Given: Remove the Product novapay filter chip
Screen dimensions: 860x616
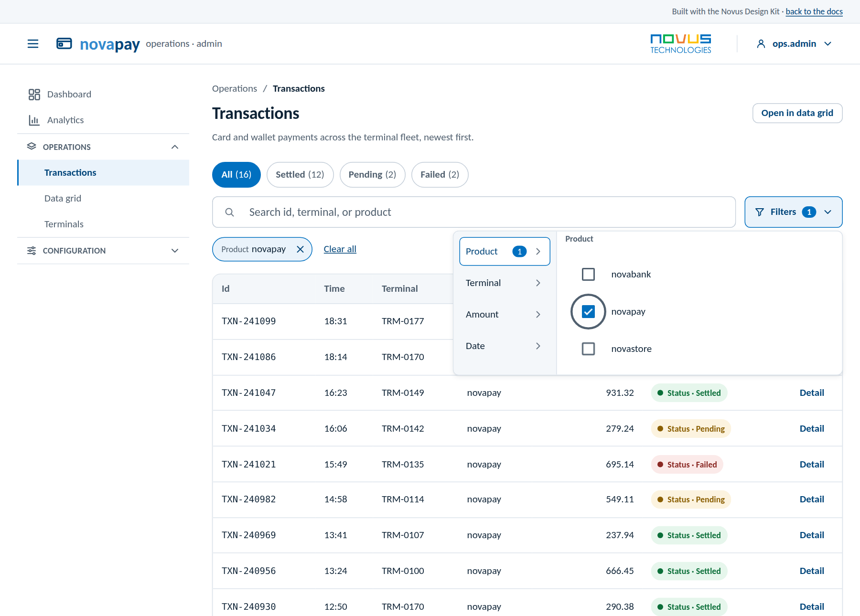Looking at the screenshot, I should click(300, 249).
